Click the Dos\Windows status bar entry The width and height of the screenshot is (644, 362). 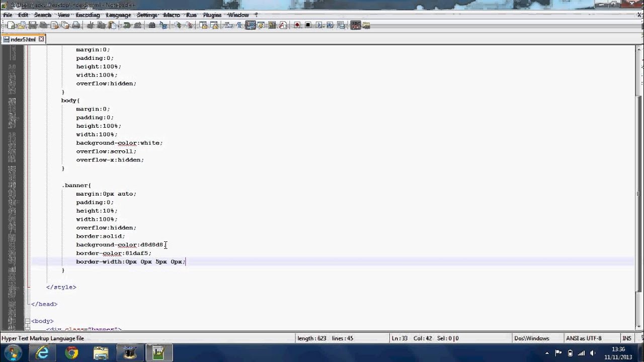click(x=532, y=338)
